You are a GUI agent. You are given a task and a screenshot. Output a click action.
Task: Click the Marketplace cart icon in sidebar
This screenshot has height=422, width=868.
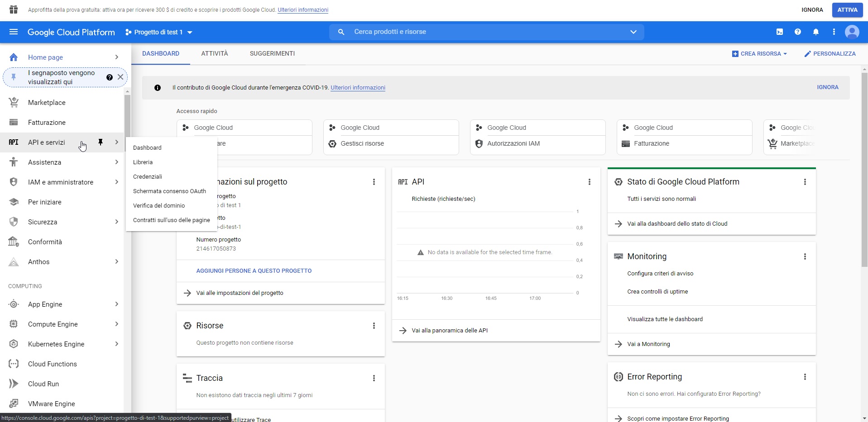coord(14,103)
